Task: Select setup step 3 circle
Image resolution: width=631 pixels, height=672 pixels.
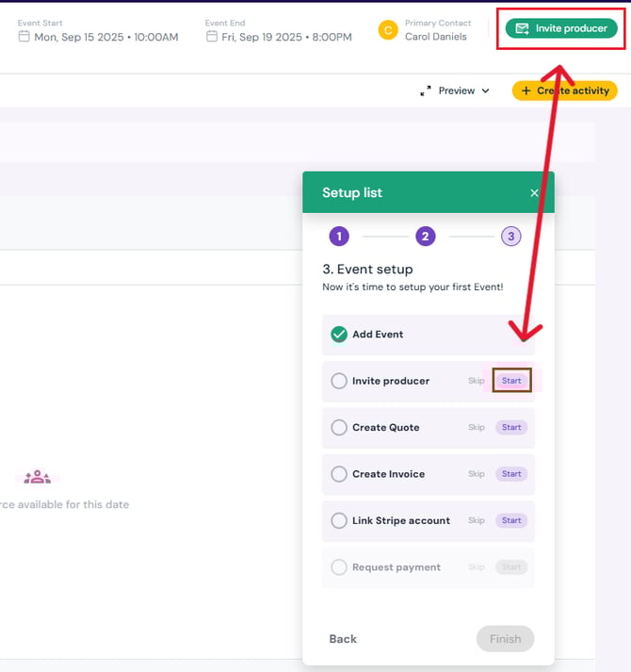Action: click(510, 237)
